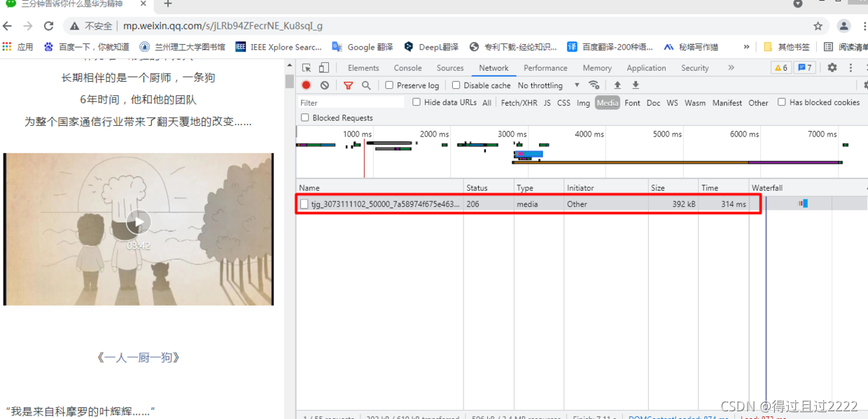Export HAR file with download arrow

(636, 85)
